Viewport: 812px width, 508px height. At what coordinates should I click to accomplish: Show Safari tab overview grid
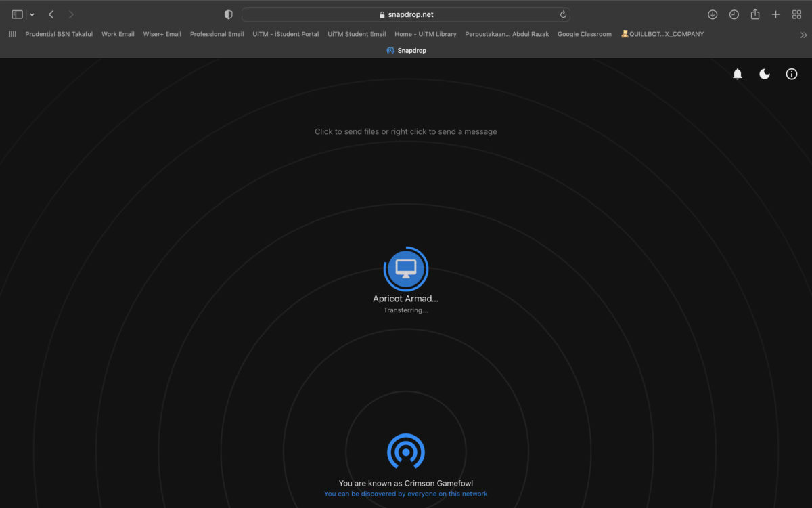pyautogui.click(x=796, y=14)
